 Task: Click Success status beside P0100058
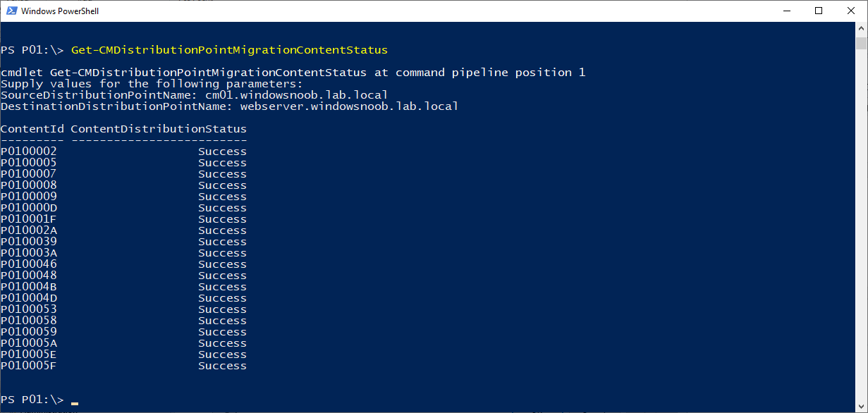(222, 321)
